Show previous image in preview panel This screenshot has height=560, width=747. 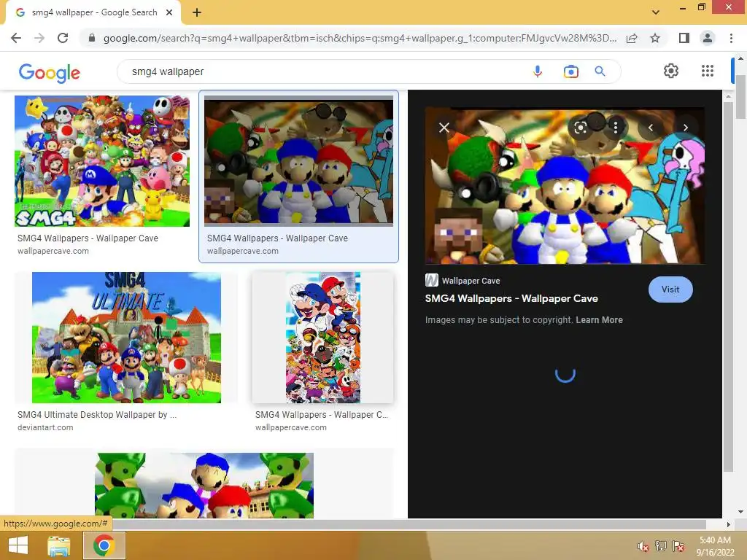click(650, 128)
